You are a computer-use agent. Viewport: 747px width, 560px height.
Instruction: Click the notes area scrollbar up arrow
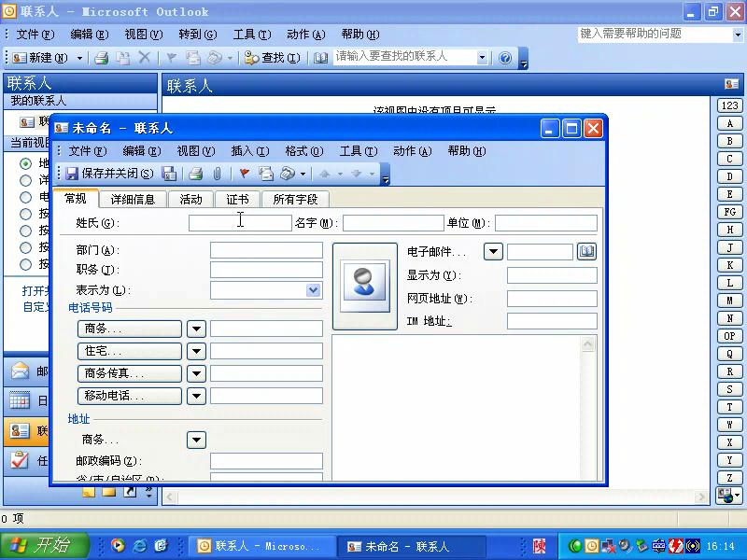588,344
